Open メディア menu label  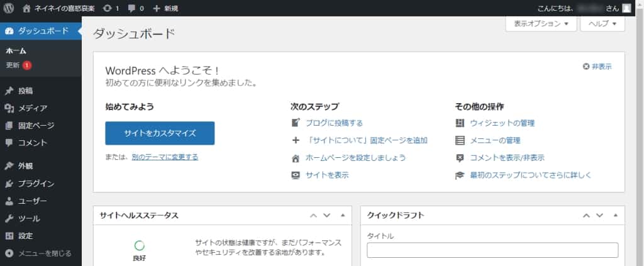pyautogui.click(x=33, y=108)
